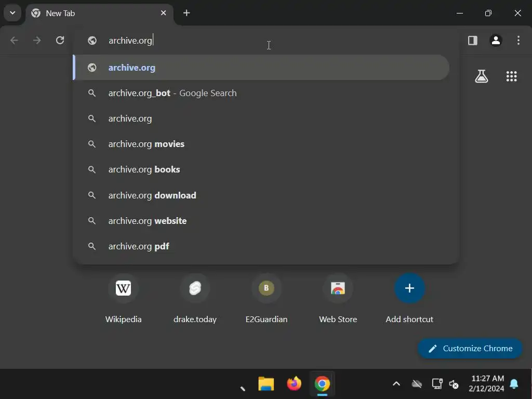This screenshot has width=532, height=399.
Task: Select the New Tab tab
Action: click(x=99, y=14)
